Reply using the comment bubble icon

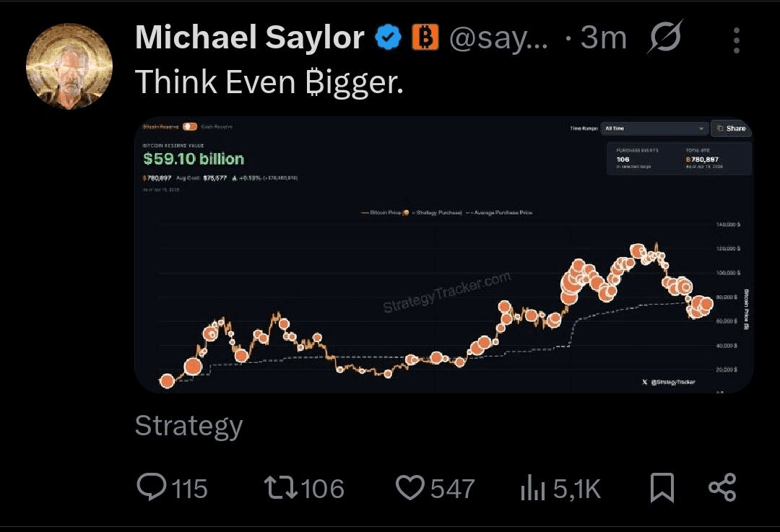(x=151, y=488)
